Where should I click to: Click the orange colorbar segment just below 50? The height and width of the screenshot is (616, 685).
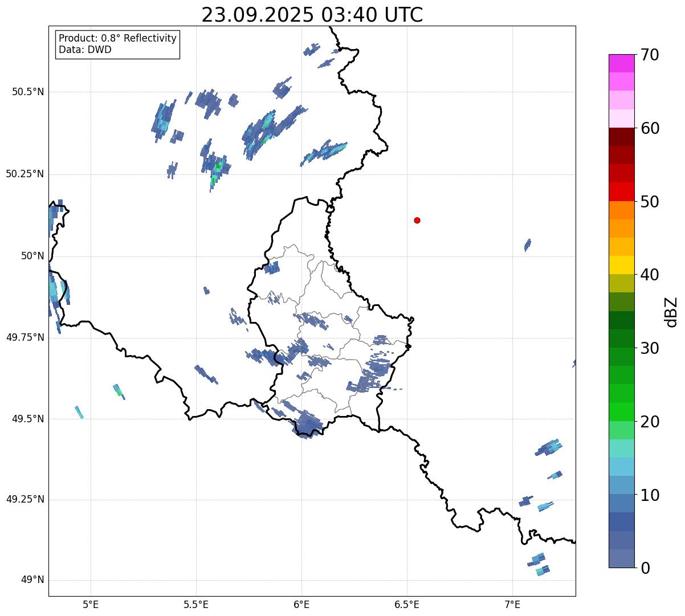coord(621,210)
